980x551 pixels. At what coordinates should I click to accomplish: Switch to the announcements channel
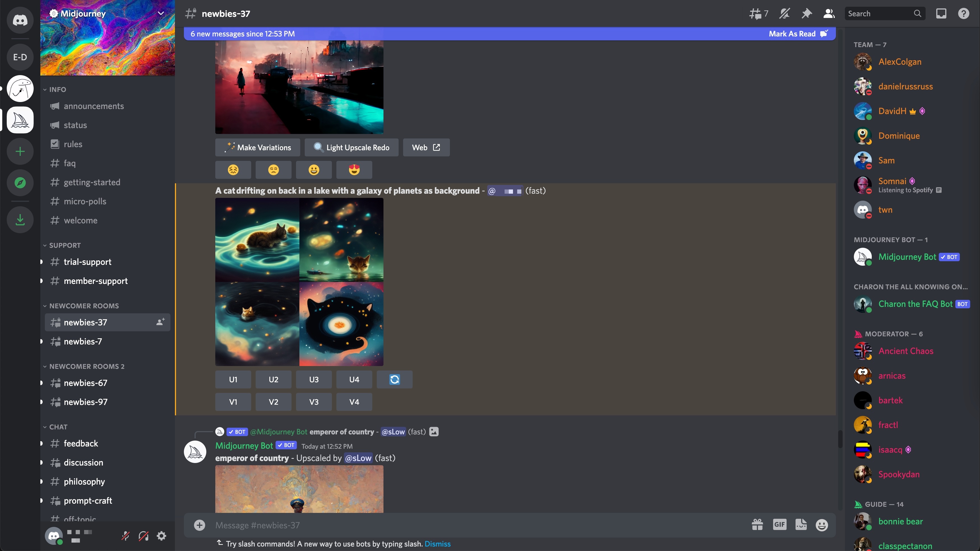point(94,106)
